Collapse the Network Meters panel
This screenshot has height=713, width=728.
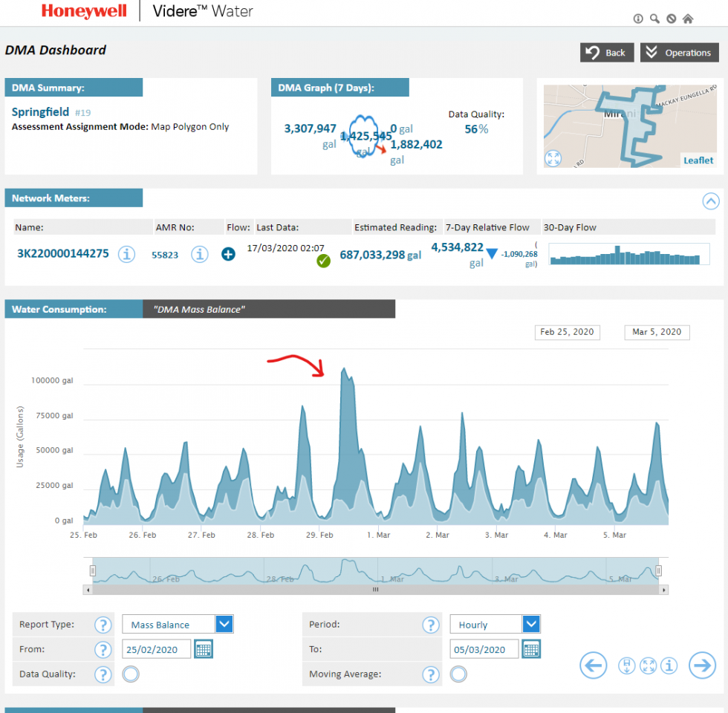[x=711, y=201]
